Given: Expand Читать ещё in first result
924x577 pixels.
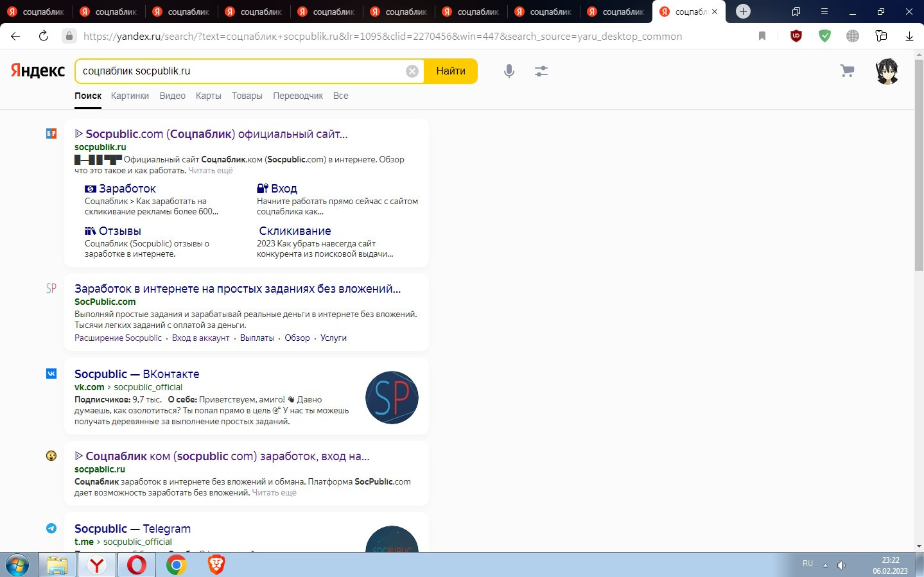Looking at the screenshot, I should tap(211, 171).
